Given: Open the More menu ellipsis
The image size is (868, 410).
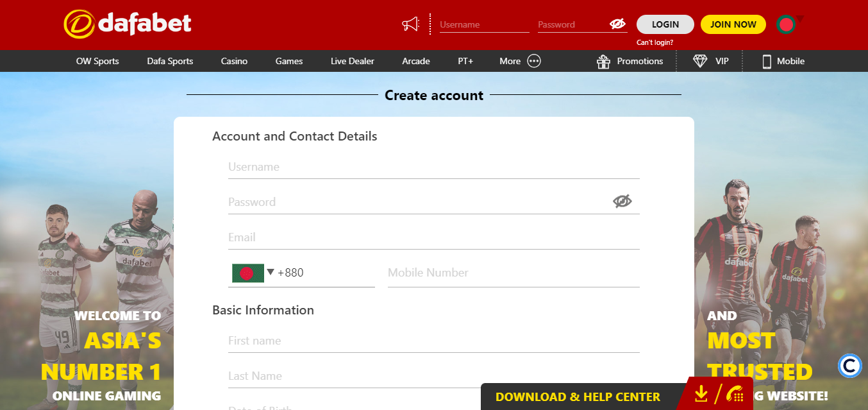Looking at the screenshot, I should click(534, 61).
